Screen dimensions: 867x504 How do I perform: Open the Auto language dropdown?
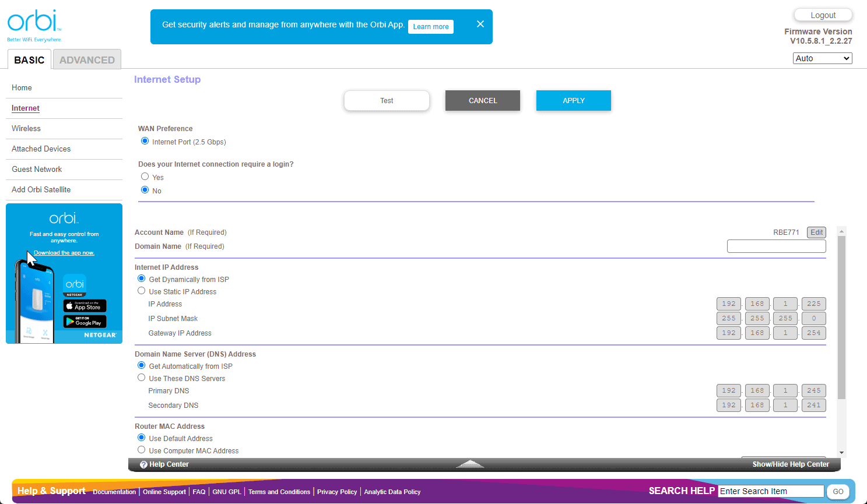tap(822, 58)
